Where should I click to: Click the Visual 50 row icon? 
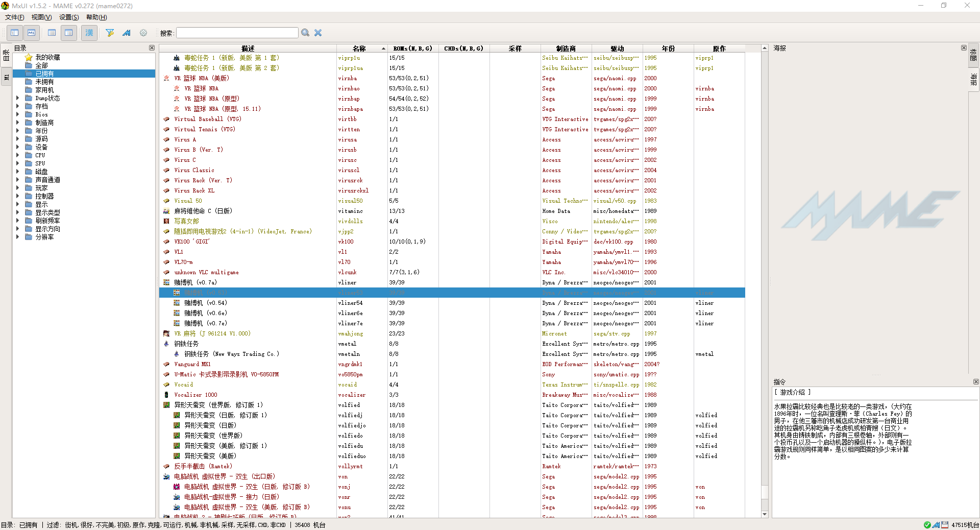(166, 201)
